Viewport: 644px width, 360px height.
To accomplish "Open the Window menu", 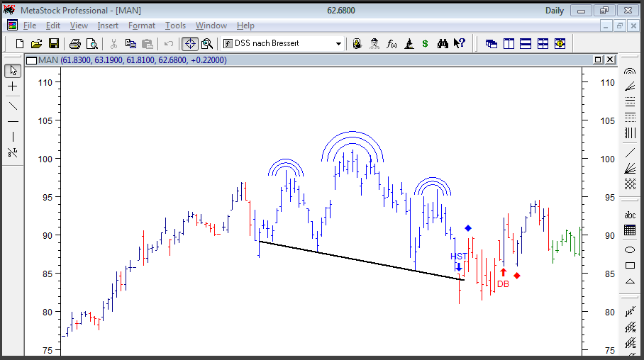I will pos(211,26).
